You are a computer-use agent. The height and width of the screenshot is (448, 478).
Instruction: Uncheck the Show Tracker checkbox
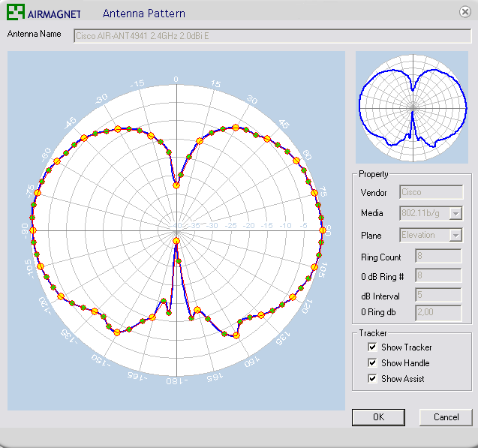[x=372, y=347]
